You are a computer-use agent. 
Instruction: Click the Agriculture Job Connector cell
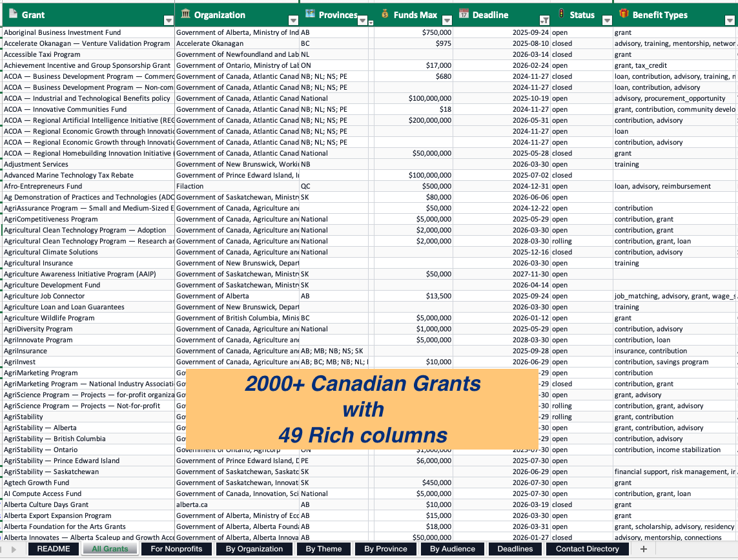[x=88, y=296]
